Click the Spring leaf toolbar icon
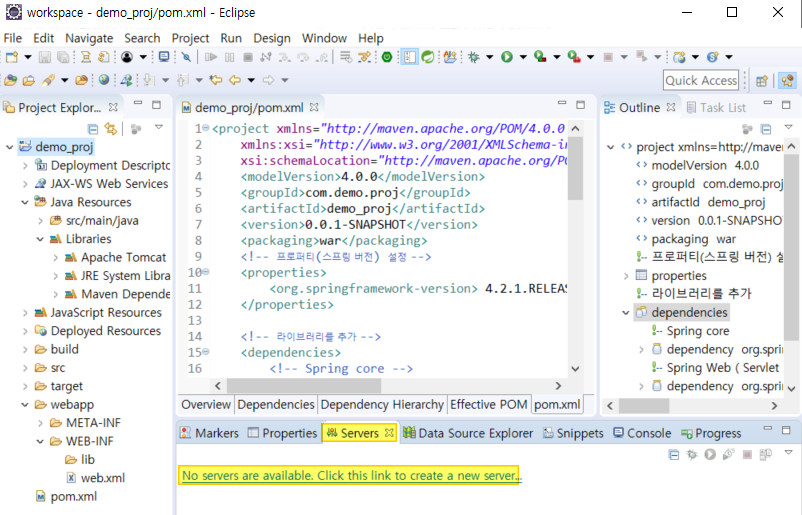This screenshot has height=515, width=802. pos(428,57)
